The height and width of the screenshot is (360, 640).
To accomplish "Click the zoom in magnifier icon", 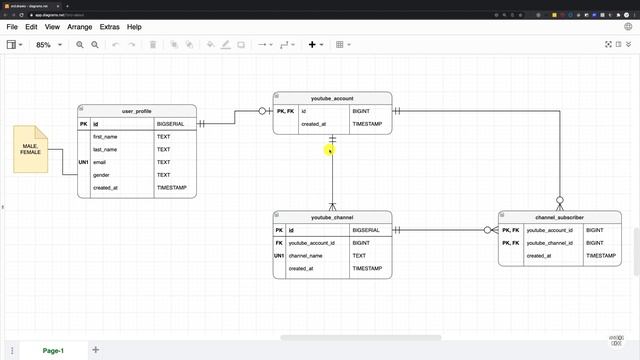I will (x=80, y=44).
